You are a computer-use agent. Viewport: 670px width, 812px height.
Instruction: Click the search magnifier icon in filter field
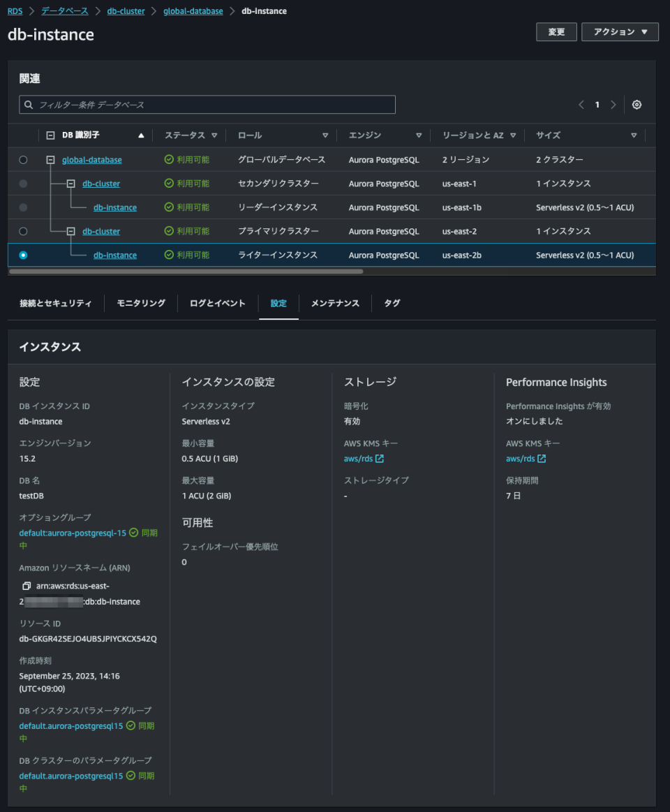[28, 104]
